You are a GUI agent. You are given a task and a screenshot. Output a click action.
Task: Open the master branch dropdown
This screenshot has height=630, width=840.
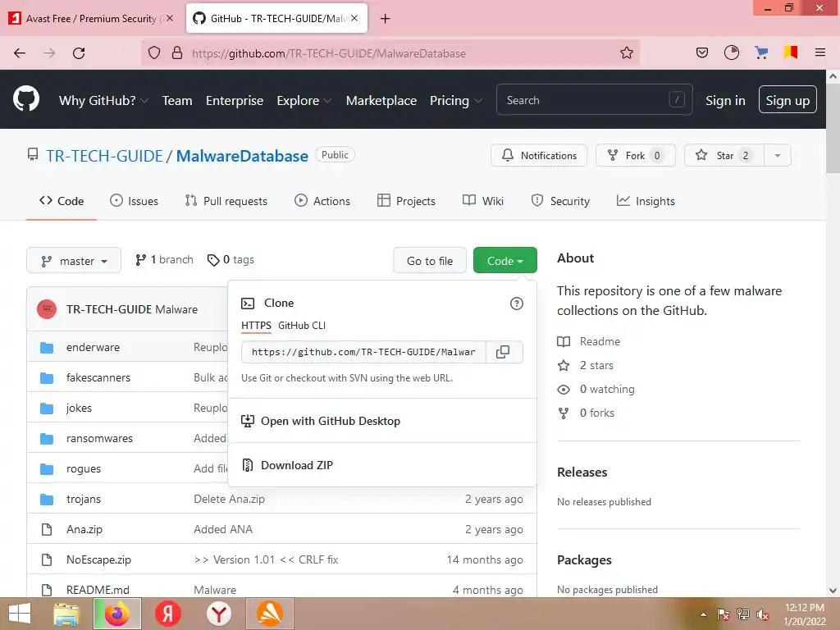(x=74, y=261)
